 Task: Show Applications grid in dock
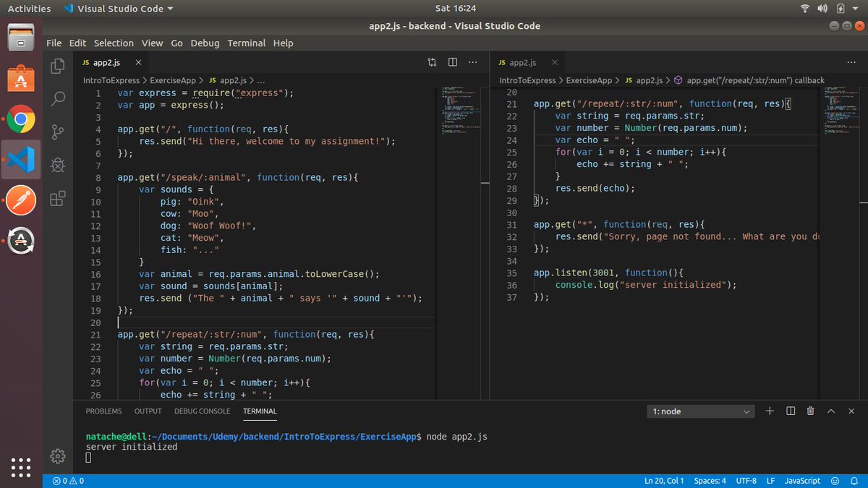coord(21,466)
